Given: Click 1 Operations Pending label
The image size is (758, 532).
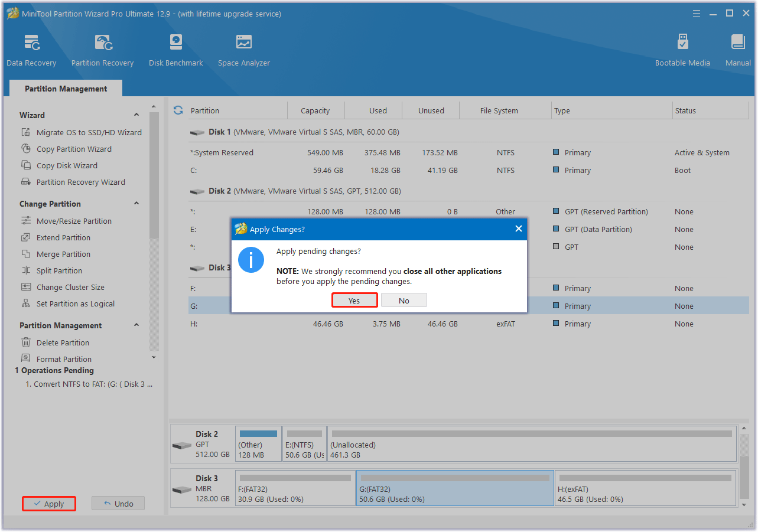Looking at the screenshot, I should (54, 370).
